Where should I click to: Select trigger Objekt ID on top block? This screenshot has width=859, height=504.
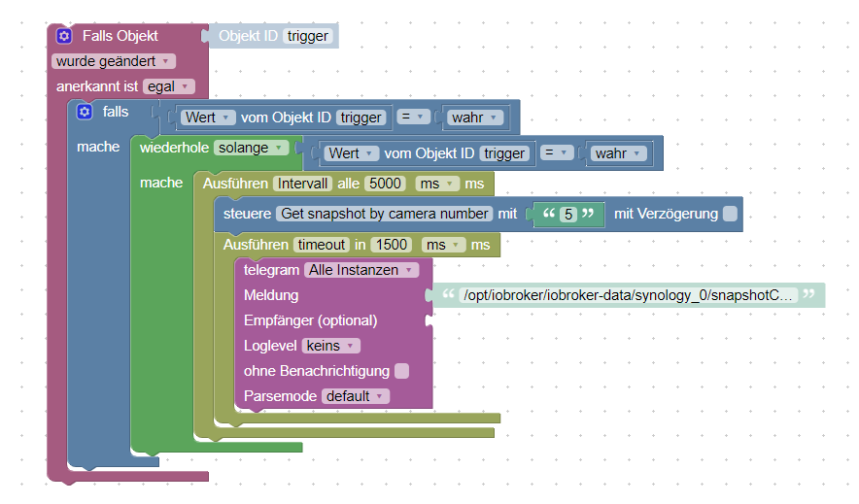point(308,36)
